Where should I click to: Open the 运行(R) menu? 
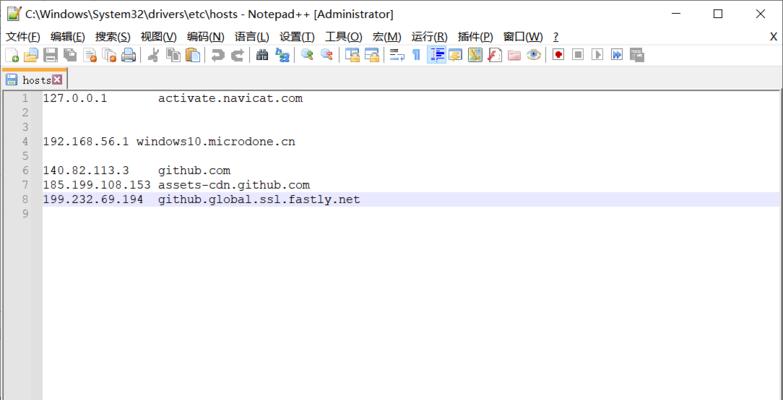point(429,36)
